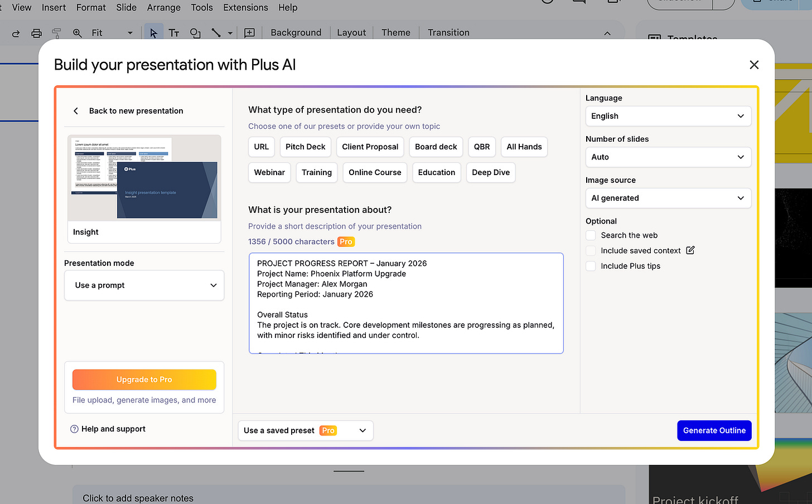Click the back arrow beside Back to new presentation
The image size is (812, 504).
[76, 111]
